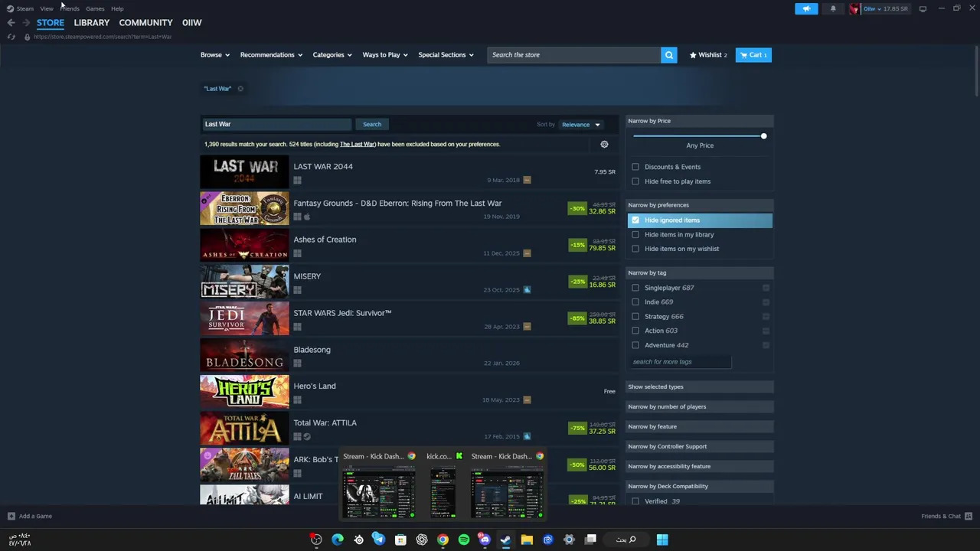Open the Categories dropdown
Viewport: 980px width, 551px height.
point(332,55)
